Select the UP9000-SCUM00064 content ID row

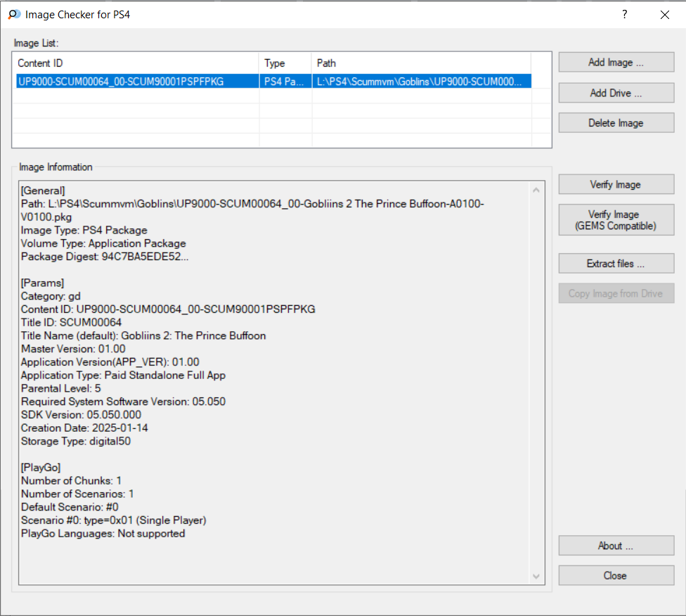[x=137, y=82]
